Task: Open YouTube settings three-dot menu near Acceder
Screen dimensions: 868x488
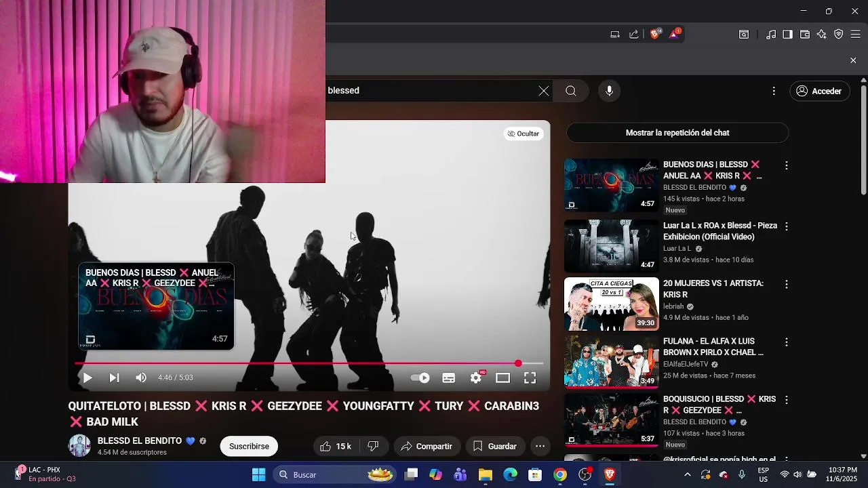Action: (x=774, y=91)
